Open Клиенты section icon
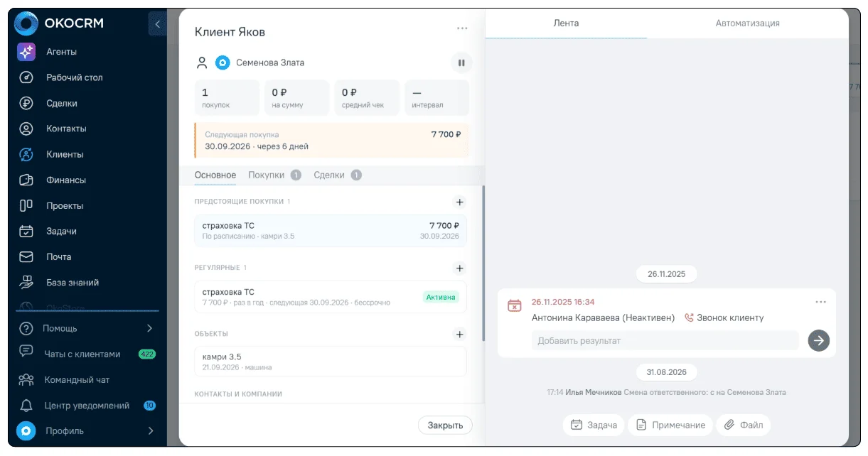The width and height of the screenshot is (868, 456). [x=26, y=154]
